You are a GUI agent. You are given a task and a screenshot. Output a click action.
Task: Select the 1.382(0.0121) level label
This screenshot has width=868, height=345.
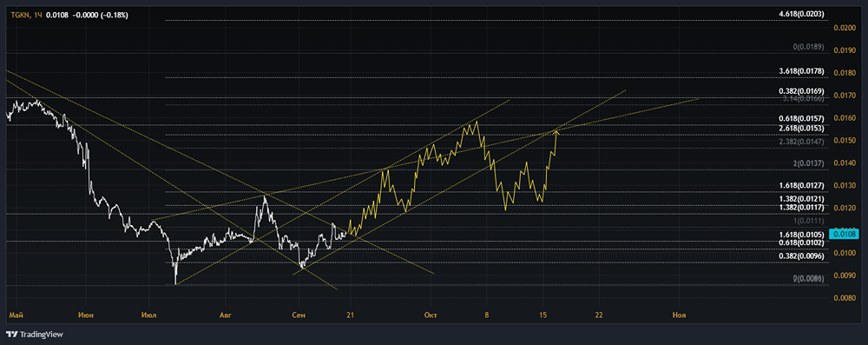click(801, 198)
